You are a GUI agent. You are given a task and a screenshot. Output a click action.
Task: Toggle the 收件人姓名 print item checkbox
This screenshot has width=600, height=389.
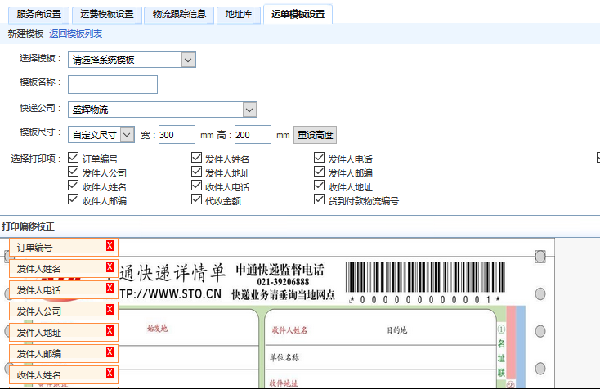coord(73,186)
